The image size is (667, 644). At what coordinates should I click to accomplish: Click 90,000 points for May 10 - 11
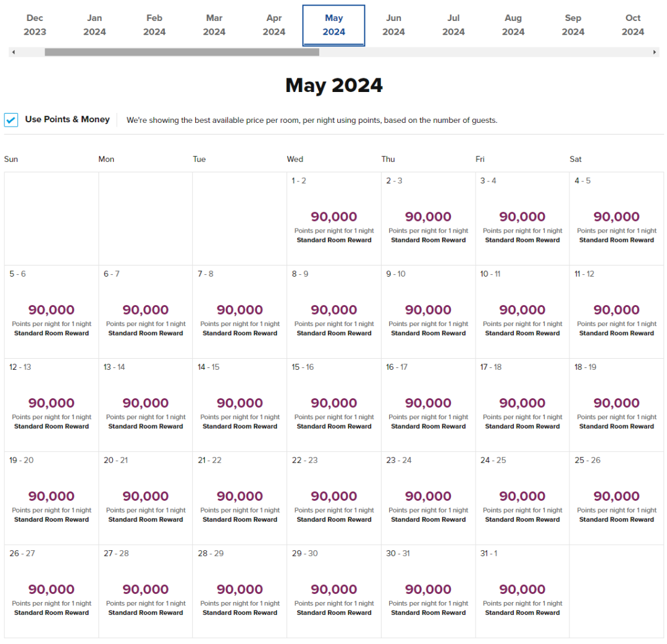pos(522,310)
